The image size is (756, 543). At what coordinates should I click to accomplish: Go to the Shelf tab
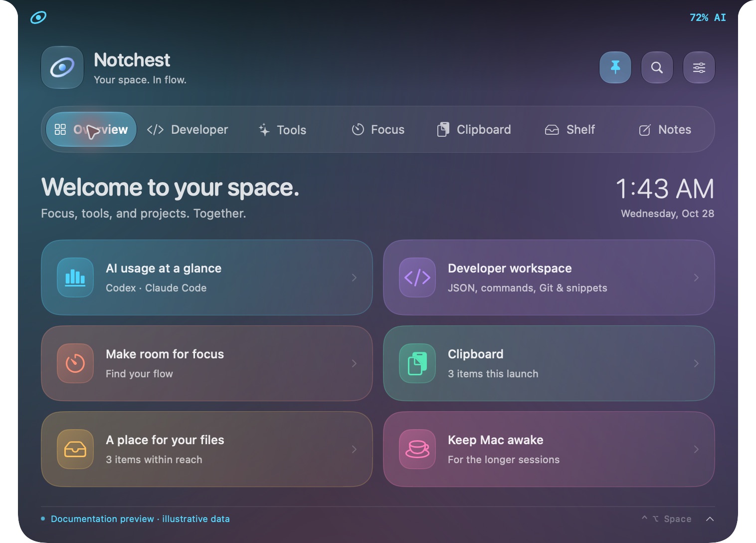tap(569, 129)
